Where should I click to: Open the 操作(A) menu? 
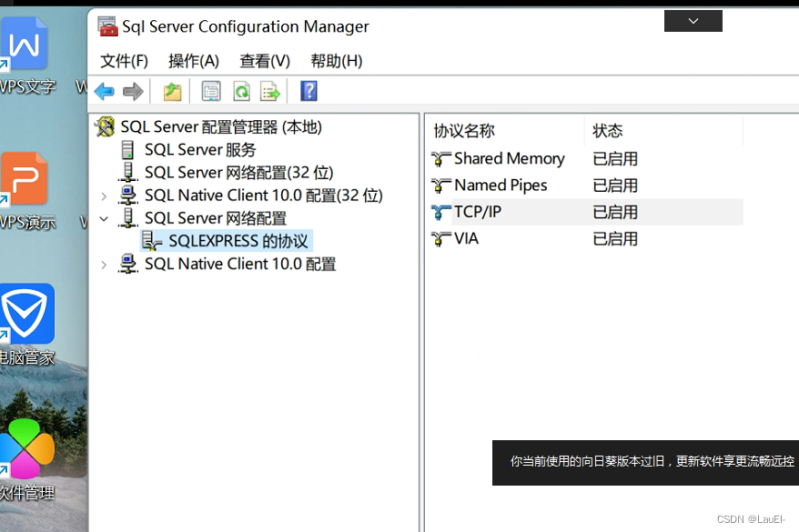coord(193,61)
